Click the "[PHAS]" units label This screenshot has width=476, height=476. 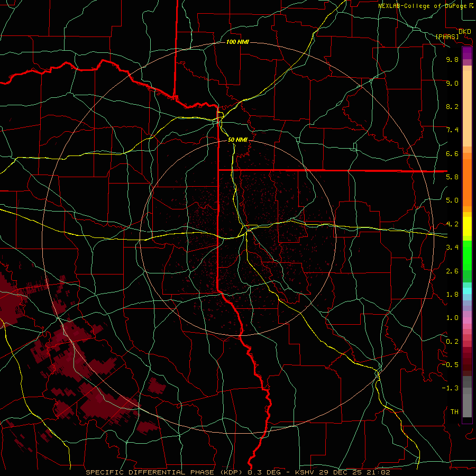(x=447, y=36)
